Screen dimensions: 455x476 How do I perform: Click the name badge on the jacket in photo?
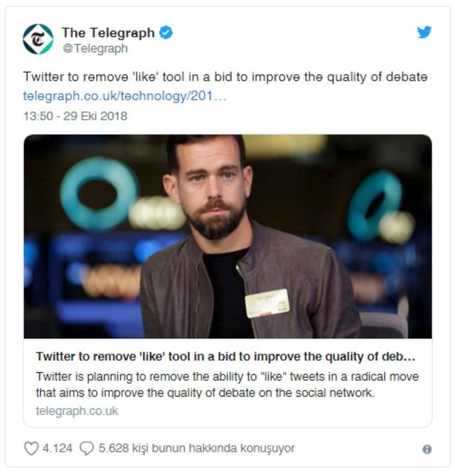coord(267,303)
